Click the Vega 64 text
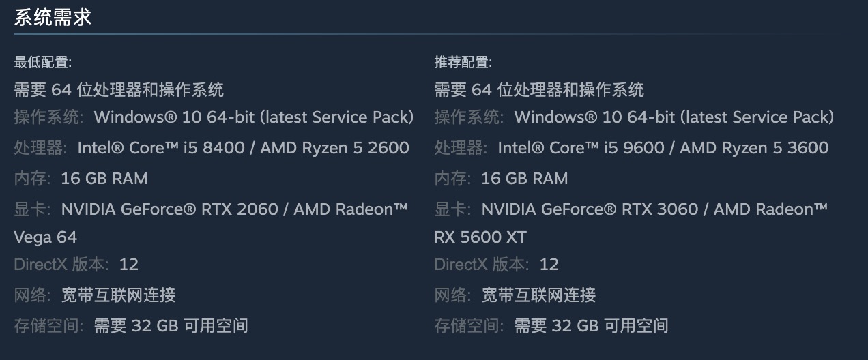 click(45, 237)
